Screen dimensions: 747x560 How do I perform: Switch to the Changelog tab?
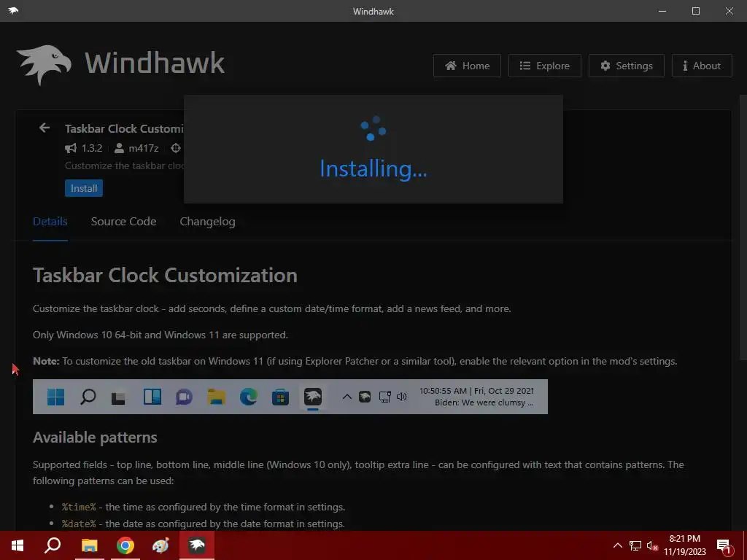(x=207, y=222)
